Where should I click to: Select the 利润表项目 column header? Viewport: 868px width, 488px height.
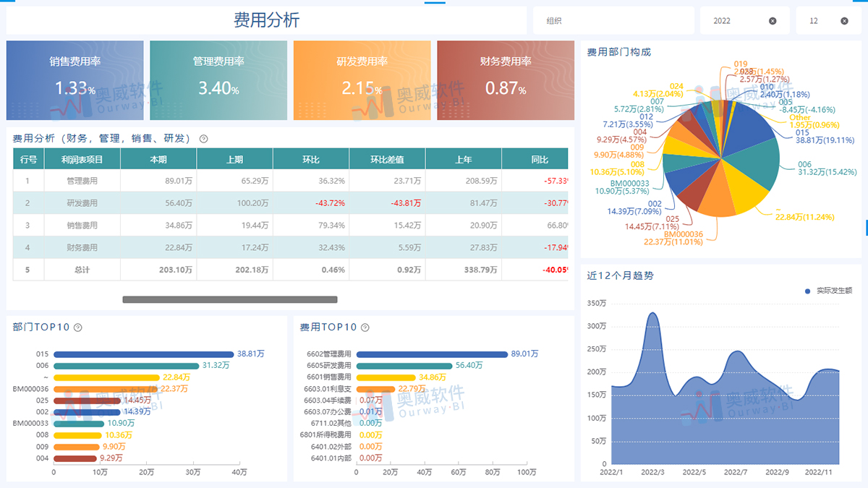pos(82,159)
